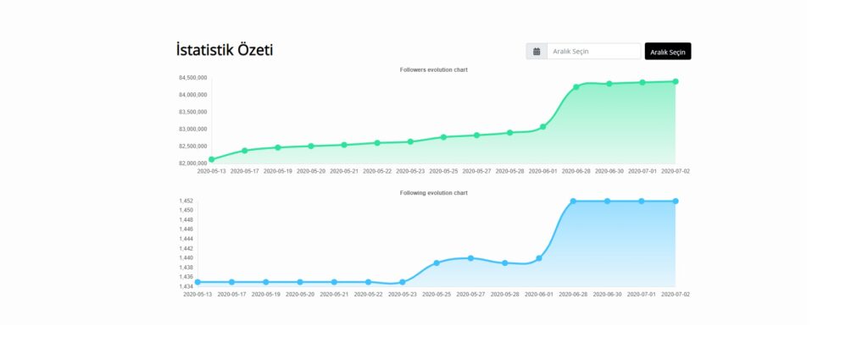Click following chart x-axis label 2020-05-13
The height and width of the screenshot is (337, 868).
tap(198, 295)
